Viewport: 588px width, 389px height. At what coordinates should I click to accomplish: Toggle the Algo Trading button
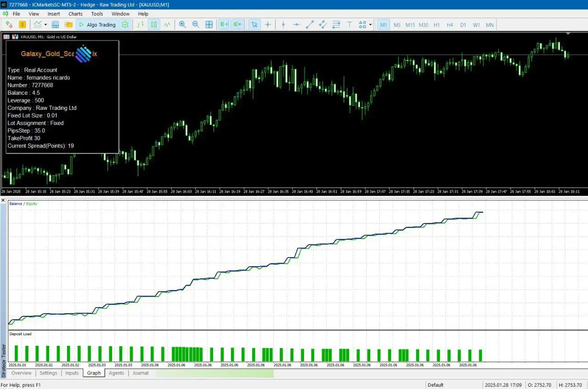click(97, 25)
